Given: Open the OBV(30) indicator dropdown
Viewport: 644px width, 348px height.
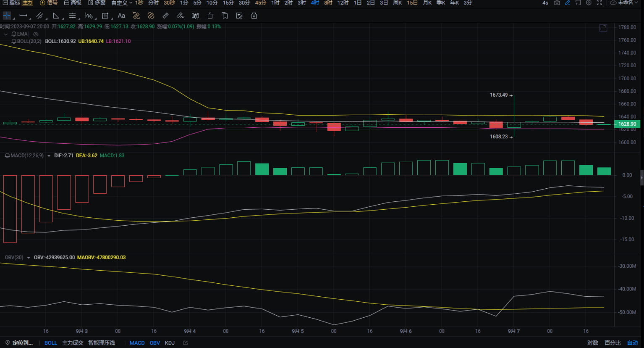Looking at the screenshot, I should coord(29,258).
